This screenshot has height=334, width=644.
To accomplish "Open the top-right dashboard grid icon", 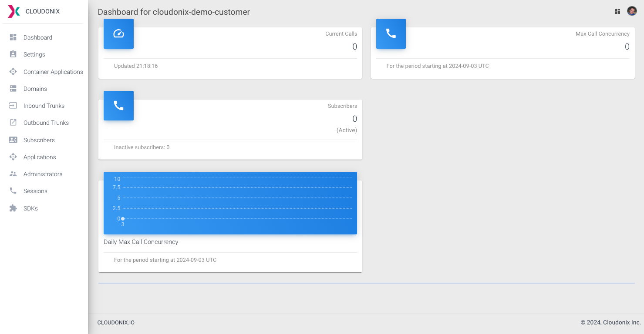I will [x=617, y=11].
